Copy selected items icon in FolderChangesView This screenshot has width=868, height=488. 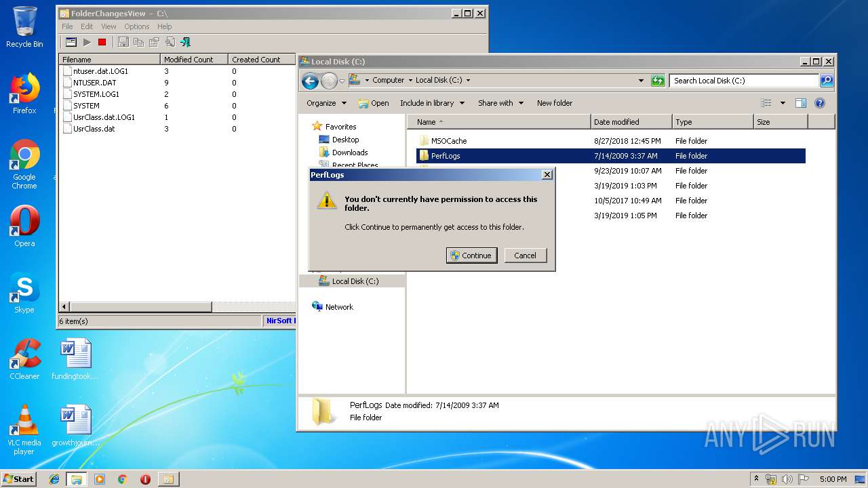point(138,42)
